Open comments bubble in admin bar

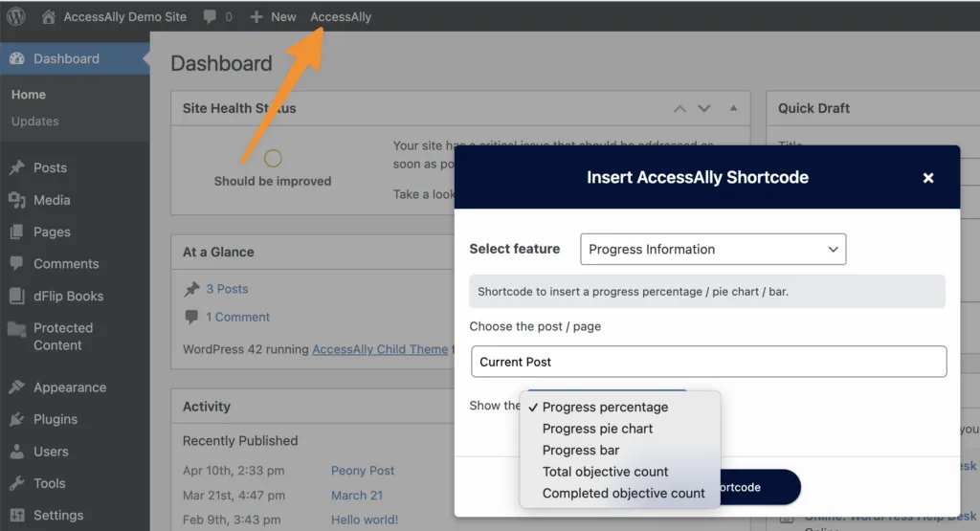210,17
